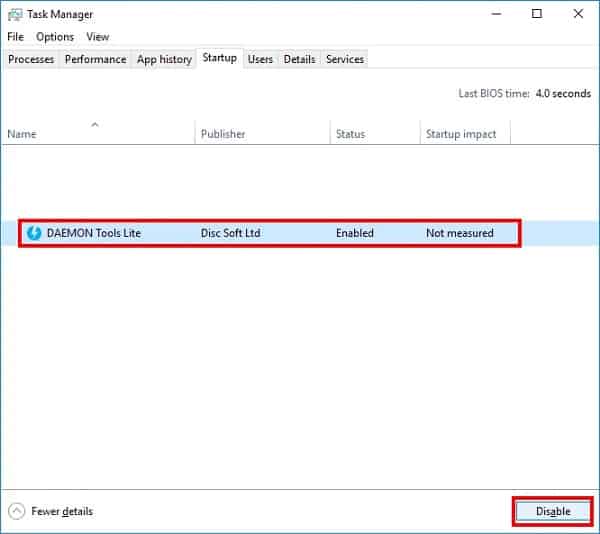This screenshot has width=600, height=534.
Task: Open the File menu
Action: [x=16, y=37]
